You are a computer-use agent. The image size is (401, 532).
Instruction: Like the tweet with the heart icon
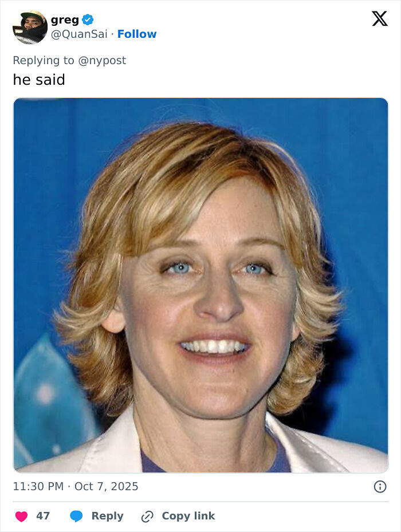21,516
